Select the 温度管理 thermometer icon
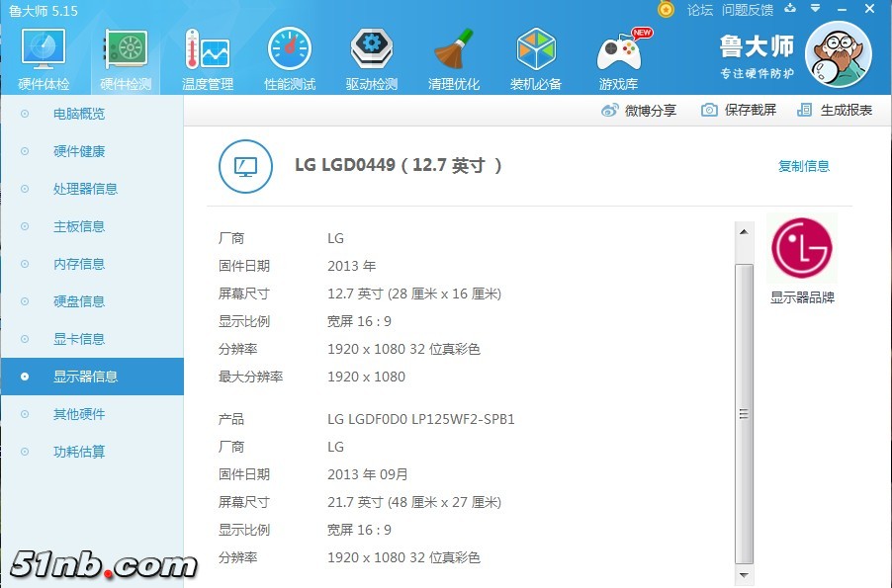This screenshot has height=588, width=892. [x=207, y=50]
